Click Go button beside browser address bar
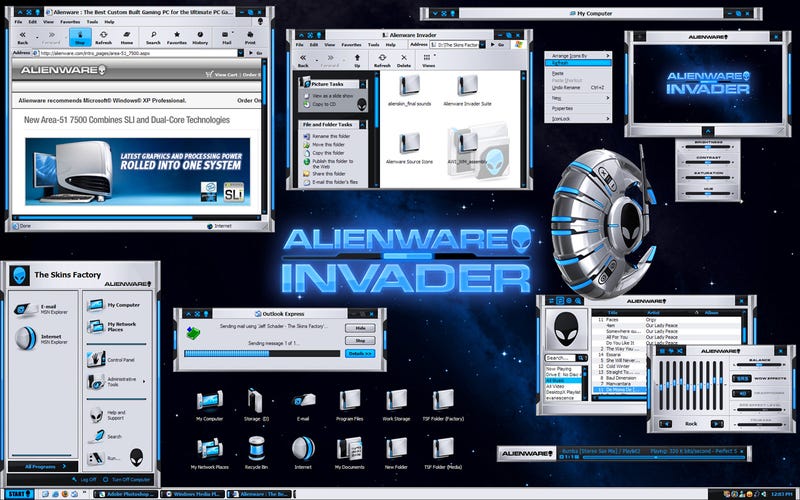The height and width of the screenshot is (500, 800). tap(256, 53)
